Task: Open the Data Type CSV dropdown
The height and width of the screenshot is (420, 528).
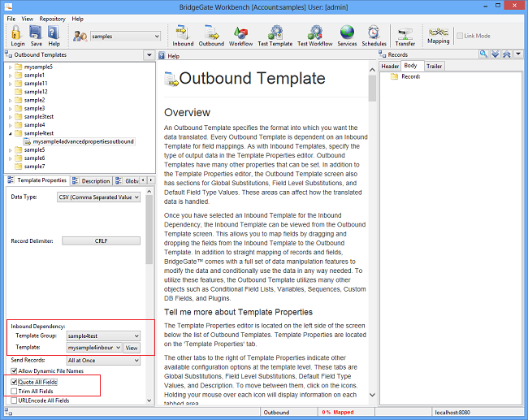Action: tap(99, 197)
